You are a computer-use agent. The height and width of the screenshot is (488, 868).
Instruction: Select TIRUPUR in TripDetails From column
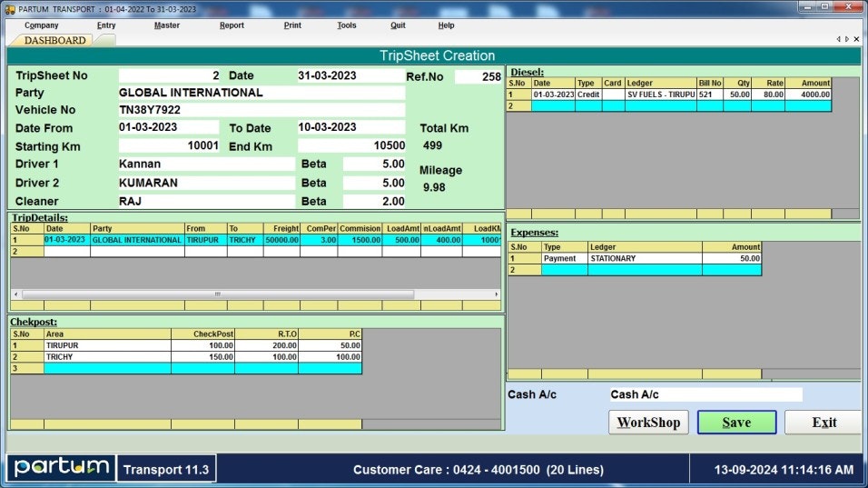206,240
